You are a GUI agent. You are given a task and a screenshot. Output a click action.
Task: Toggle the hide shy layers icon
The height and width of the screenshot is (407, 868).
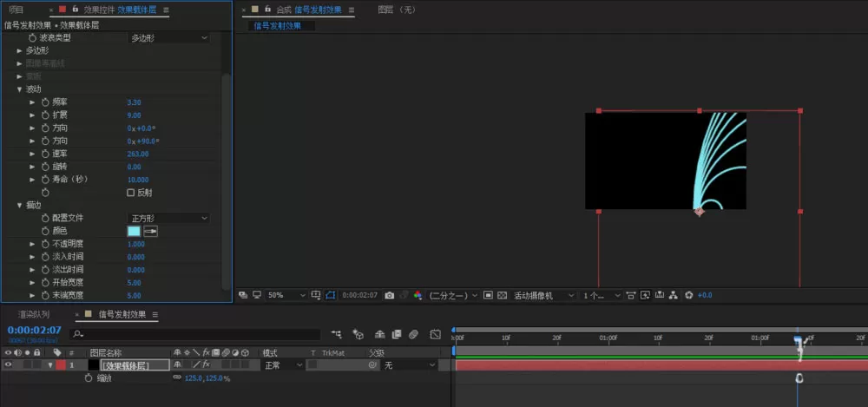coord(380,334)
